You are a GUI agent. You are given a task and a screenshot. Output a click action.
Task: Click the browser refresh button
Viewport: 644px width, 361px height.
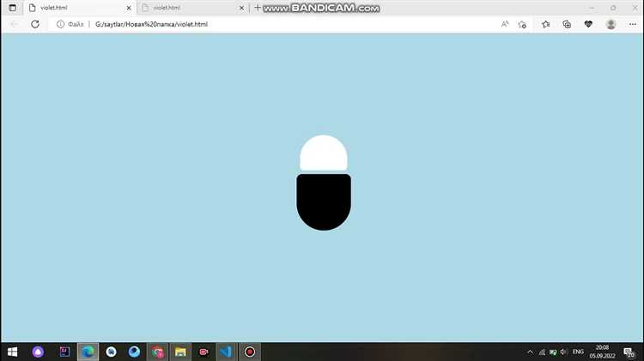pos(35,24)
